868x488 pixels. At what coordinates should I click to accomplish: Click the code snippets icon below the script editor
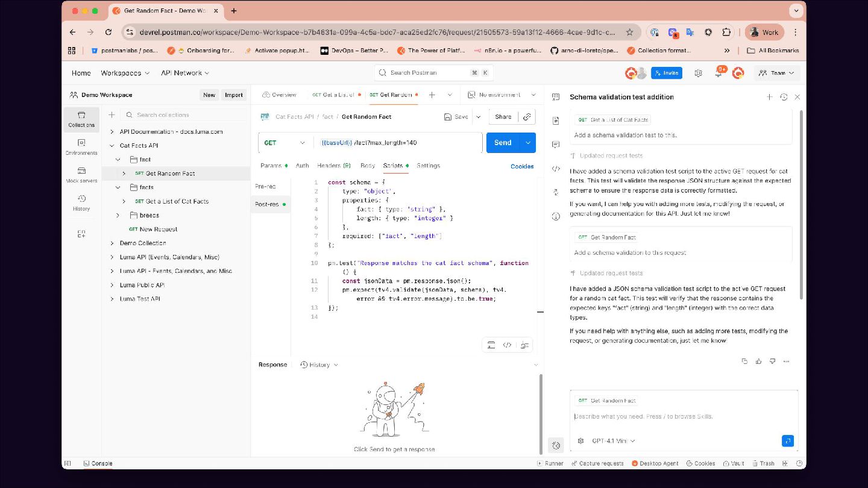coord(507,345)
